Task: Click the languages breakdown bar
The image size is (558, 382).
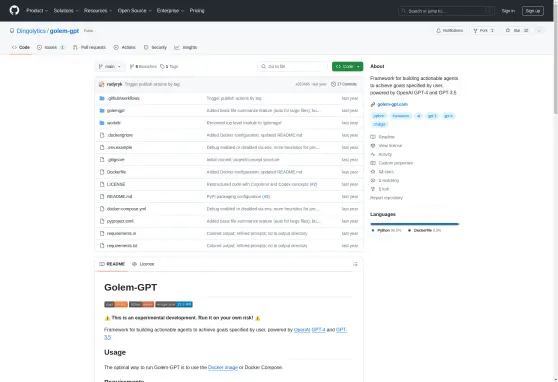Action: tap(415, 224)
